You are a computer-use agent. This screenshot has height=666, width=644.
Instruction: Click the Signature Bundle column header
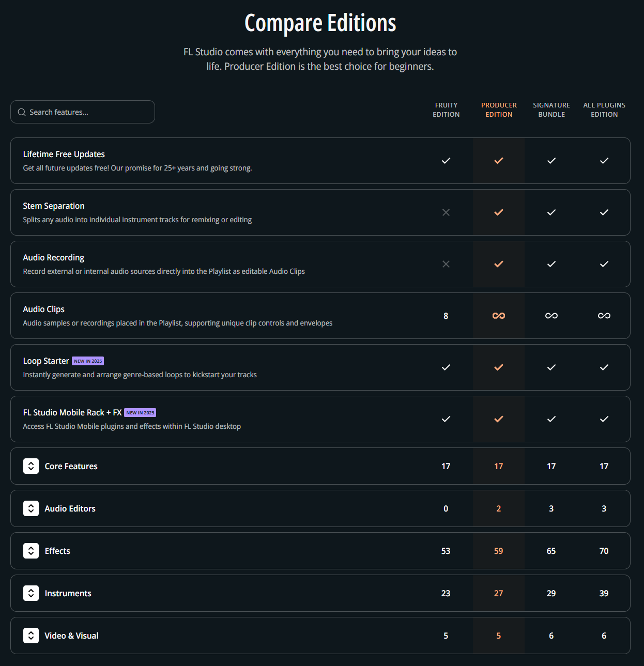[551, 110]
